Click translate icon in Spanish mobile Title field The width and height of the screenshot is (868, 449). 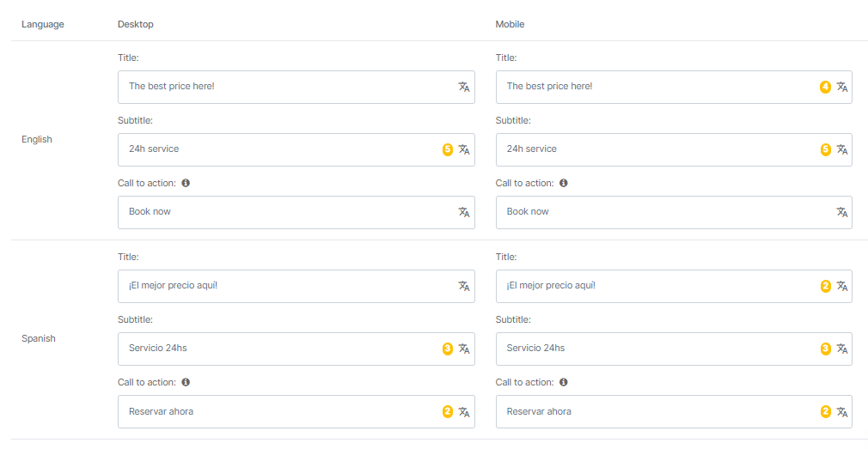842,286
